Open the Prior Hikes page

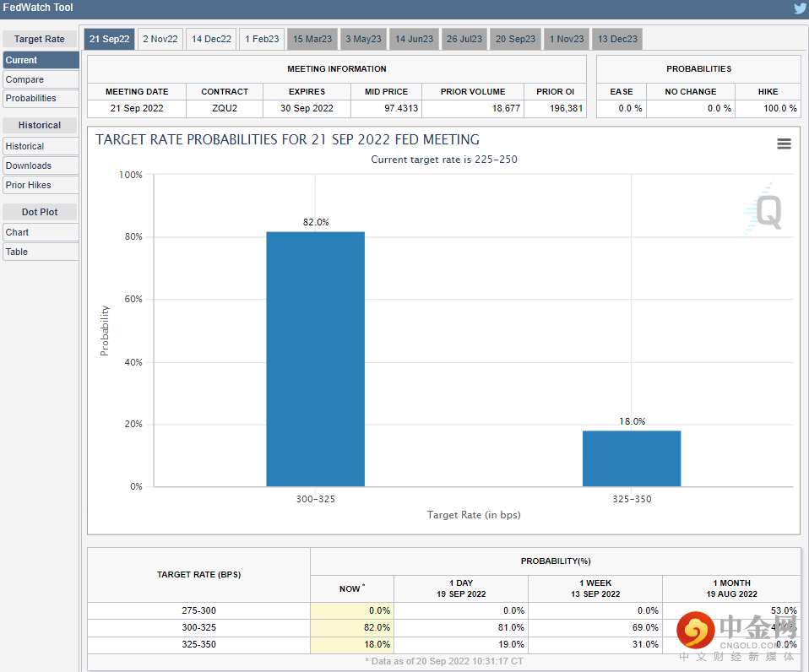tap(28, 185)
